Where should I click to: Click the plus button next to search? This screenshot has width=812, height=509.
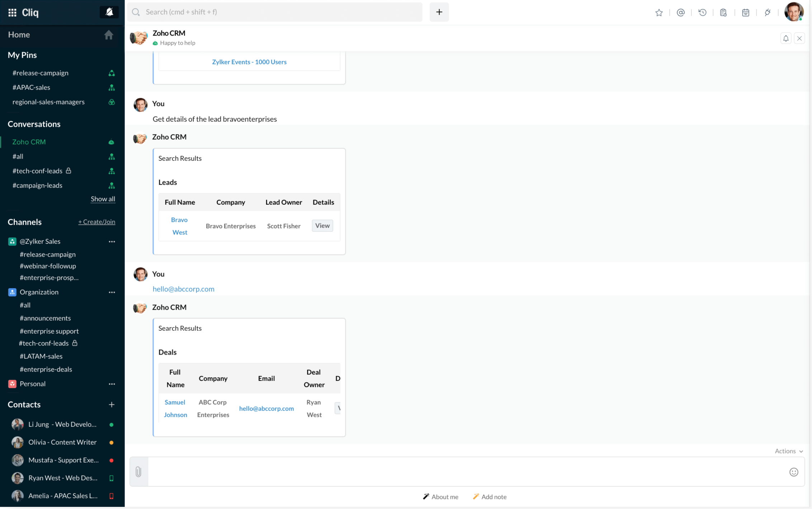[439, 12]
